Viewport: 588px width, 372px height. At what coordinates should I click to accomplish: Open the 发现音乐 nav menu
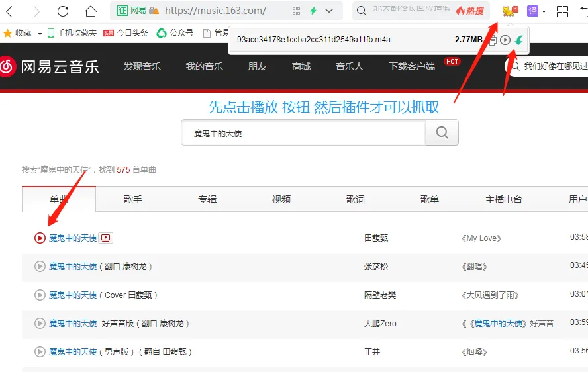pyautogui.click(x=142, y=66)
